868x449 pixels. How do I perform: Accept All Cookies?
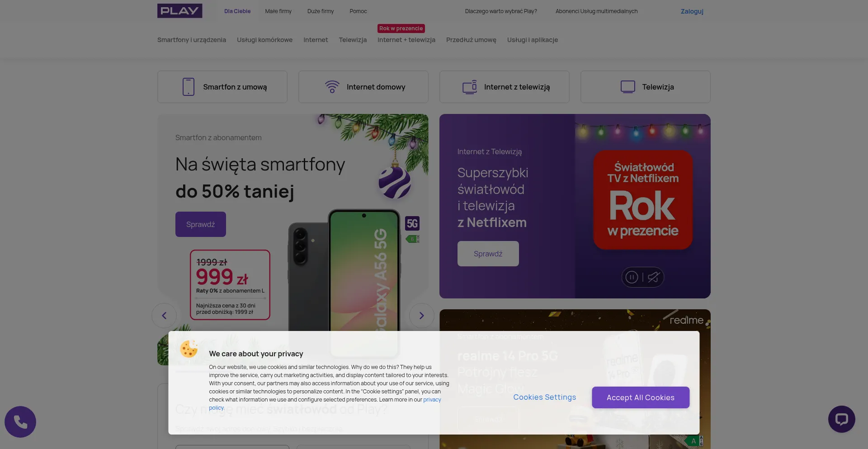(641, 397)
